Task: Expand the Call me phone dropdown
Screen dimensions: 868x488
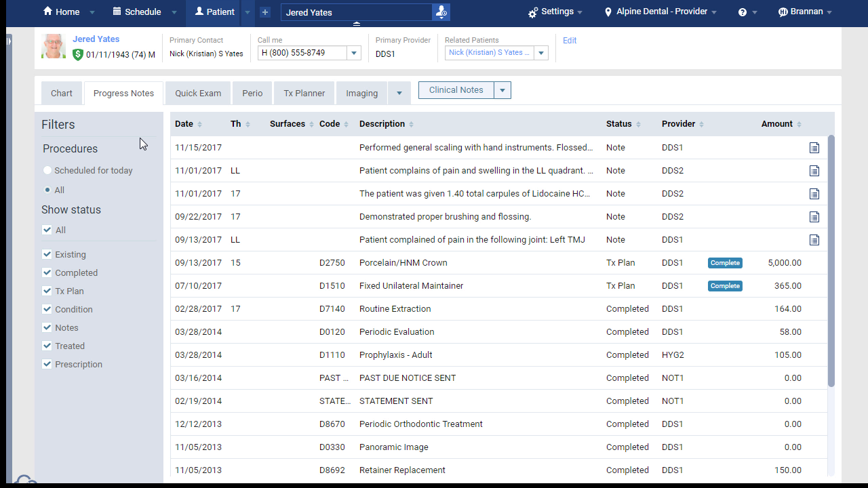Action: 354,53
